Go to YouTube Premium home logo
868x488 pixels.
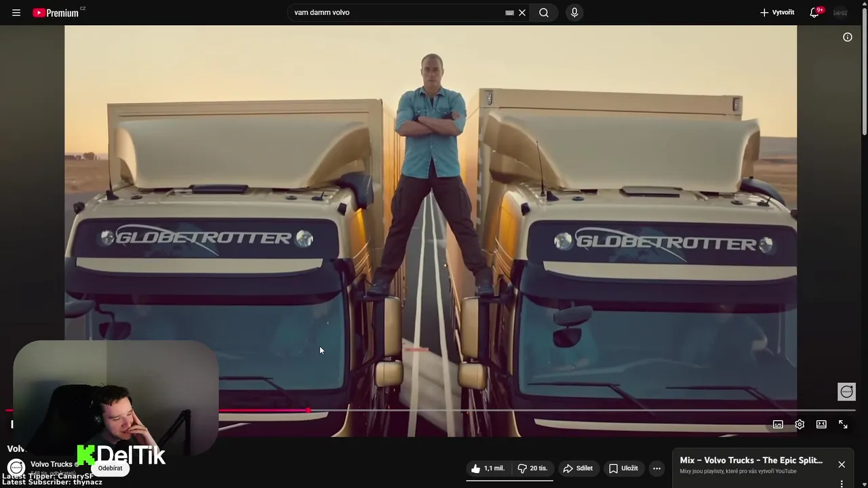click(57, 13)
